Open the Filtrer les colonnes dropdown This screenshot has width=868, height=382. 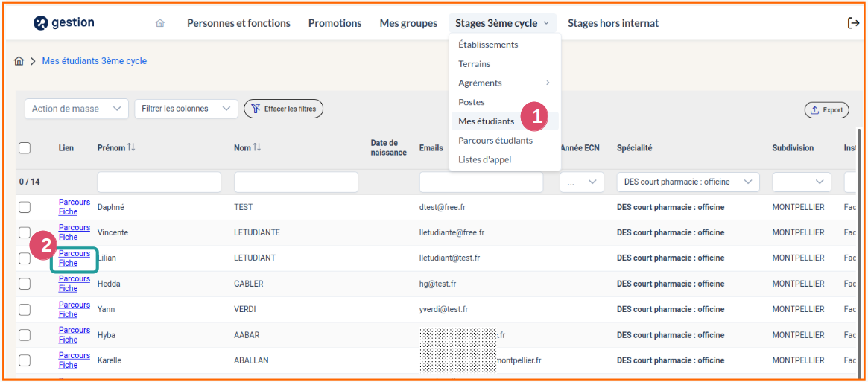[186, 109]
